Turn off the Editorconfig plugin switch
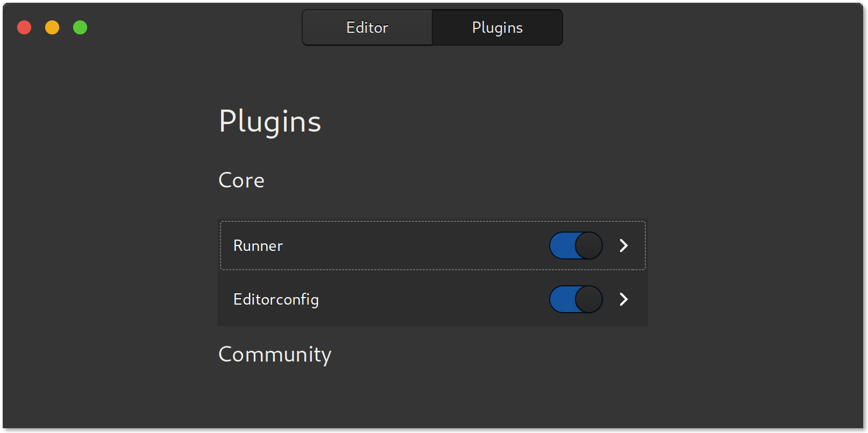 (x=575, y=299)
